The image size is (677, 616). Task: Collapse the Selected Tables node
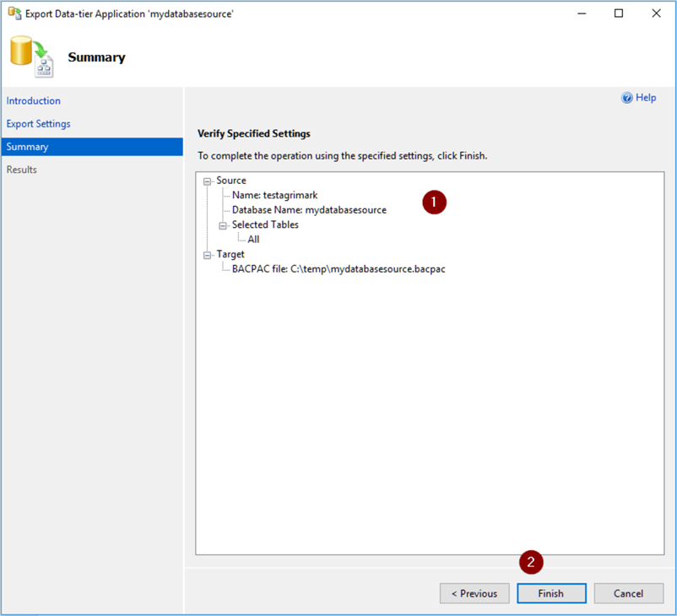223,224
